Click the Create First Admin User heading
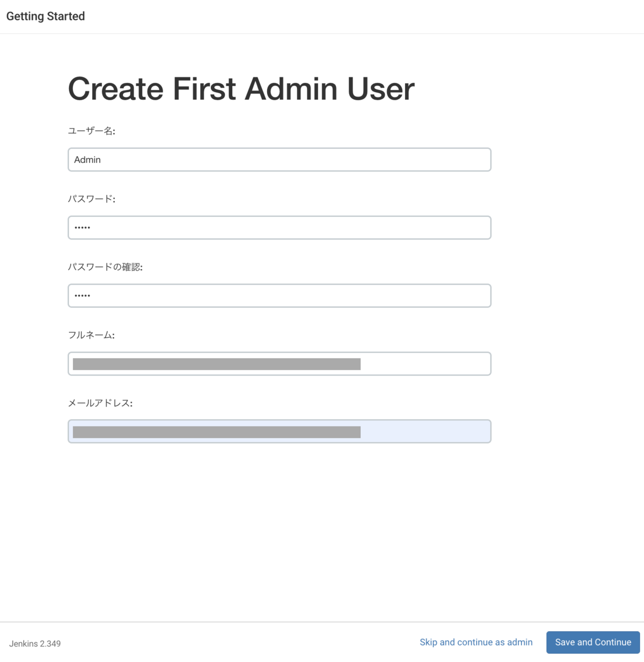Image resolution: width=644 pixels, height=662 pixels. tap(241, 89)
